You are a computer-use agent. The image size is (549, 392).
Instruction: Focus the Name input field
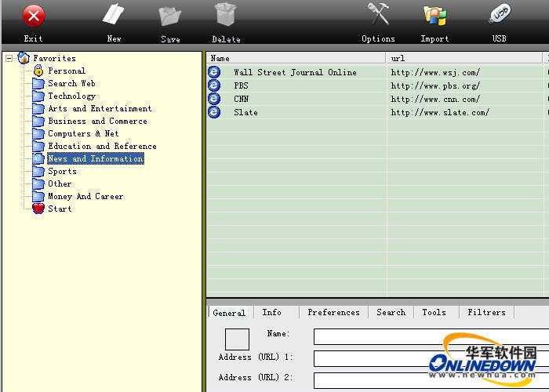(431, 336)
